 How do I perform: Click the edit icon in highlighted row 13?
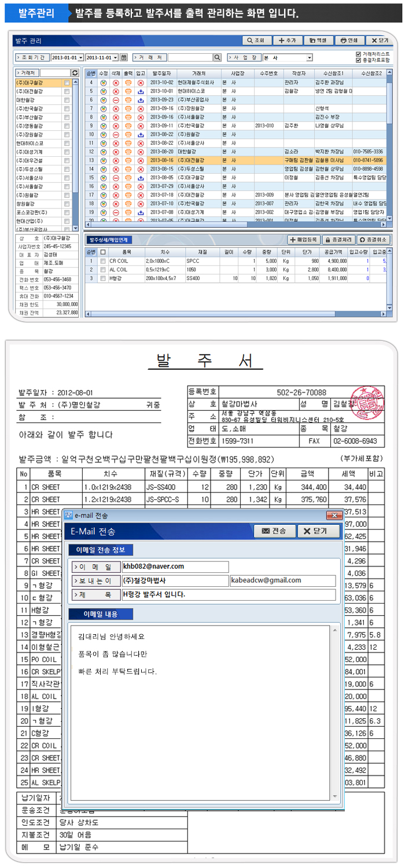pyautogui.click(x=103, y=160)
